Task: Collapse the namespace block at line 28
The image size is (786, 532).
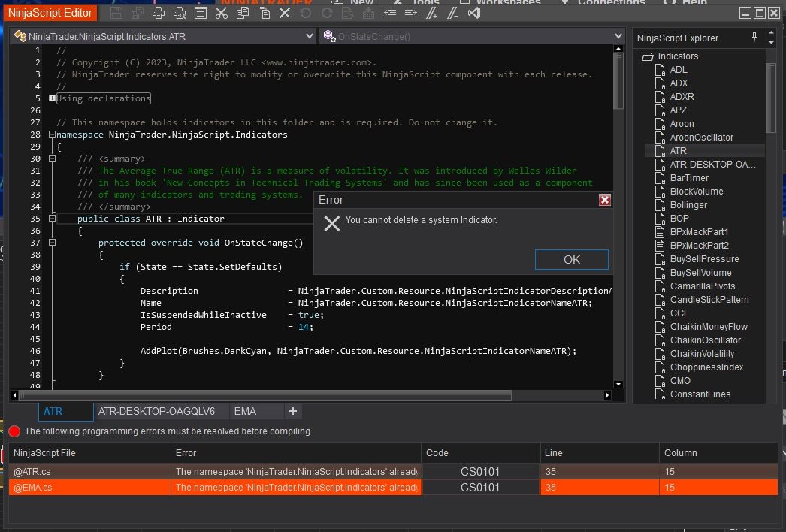Action: 52,135
